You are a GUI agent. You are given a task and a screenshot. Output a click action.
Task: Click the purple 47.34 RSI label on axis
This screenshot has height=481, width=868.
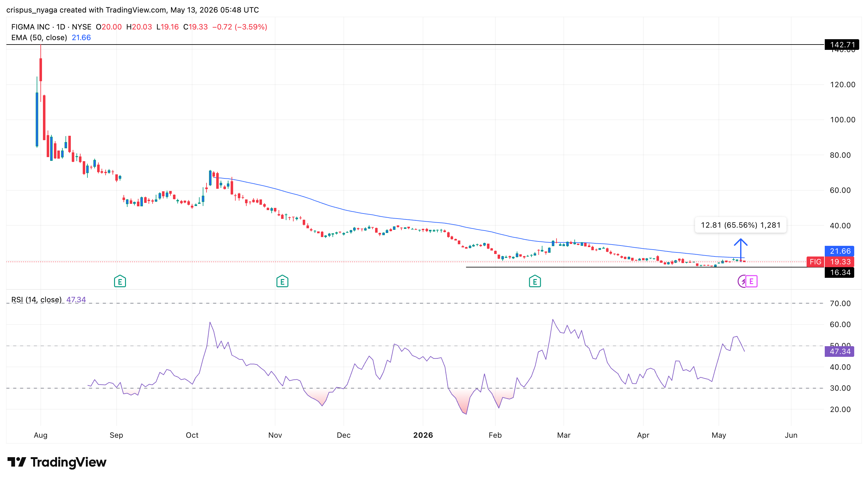[839, 351]
